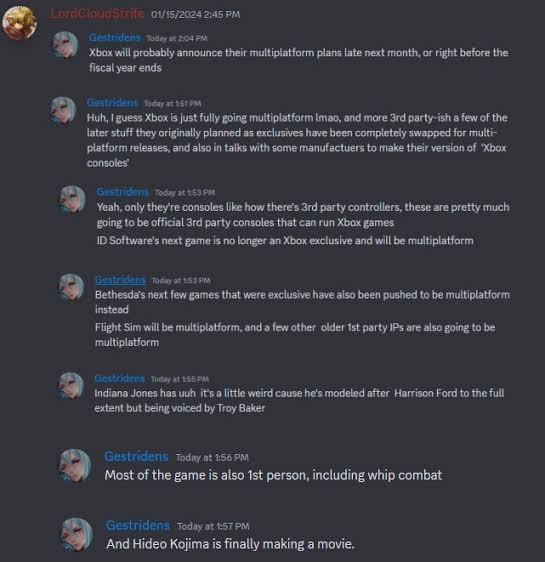Click the Hideo Kojima movie message

click(230, 544)
